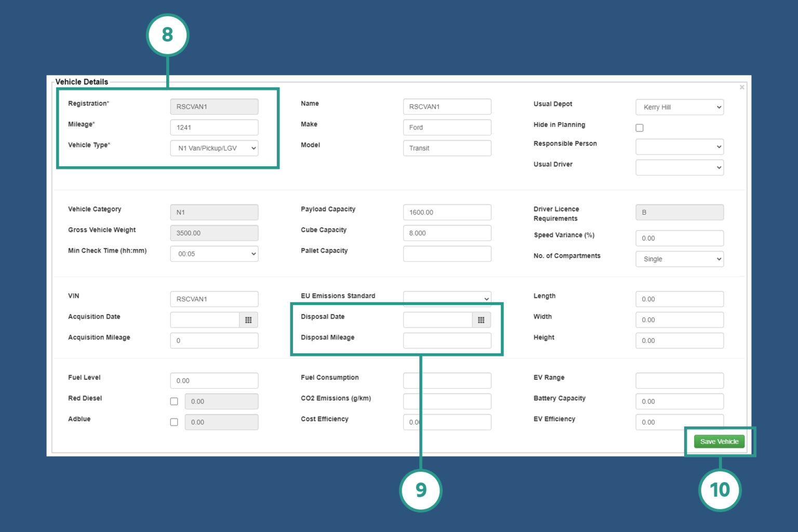Image resolution: width=798 pixels, height=532 pixels.
Task: Close the Vehicle Details panel
Action: click(742, 87)
